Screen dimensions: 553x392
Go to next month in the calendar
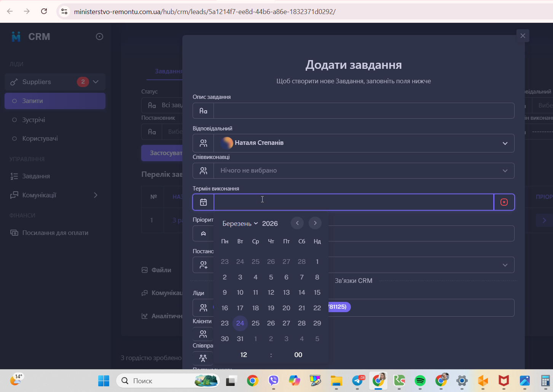coord(315,223)
